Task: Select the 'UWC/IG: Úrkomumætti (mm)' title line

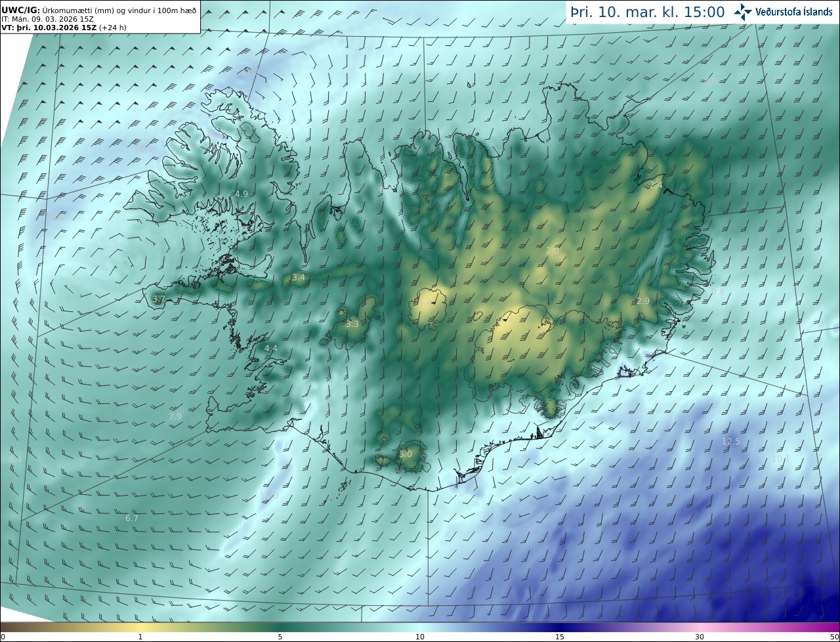Action: [98, 10]
